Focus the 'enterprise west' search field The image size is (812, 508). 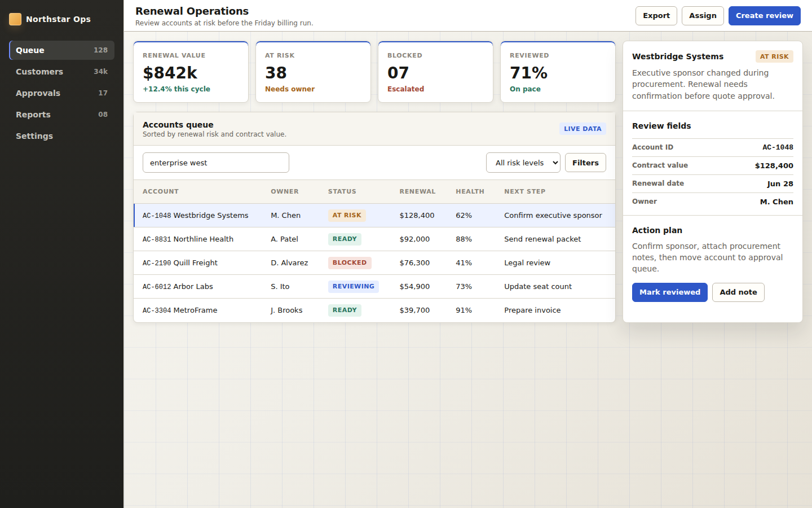(x=216, y=163)
